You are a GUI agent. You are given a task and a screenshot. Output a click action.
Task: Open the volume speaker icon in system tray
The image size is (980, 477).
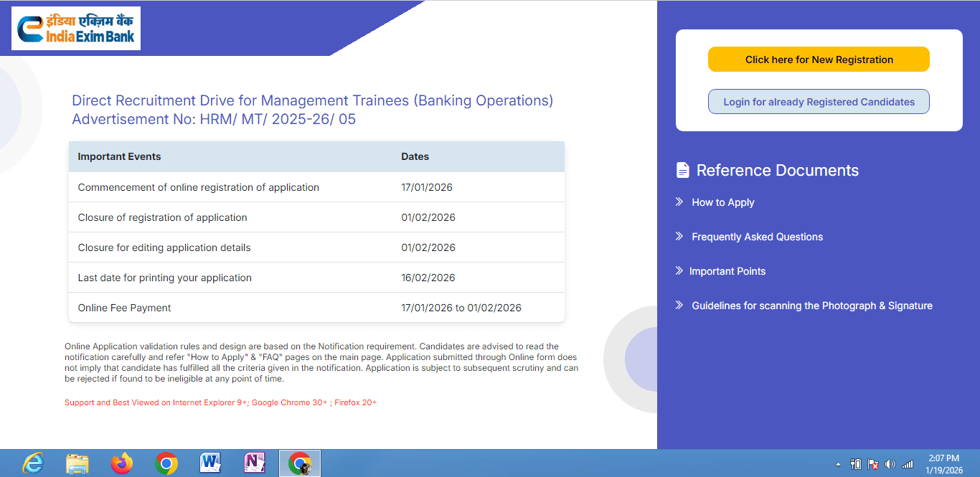point(890,464)
